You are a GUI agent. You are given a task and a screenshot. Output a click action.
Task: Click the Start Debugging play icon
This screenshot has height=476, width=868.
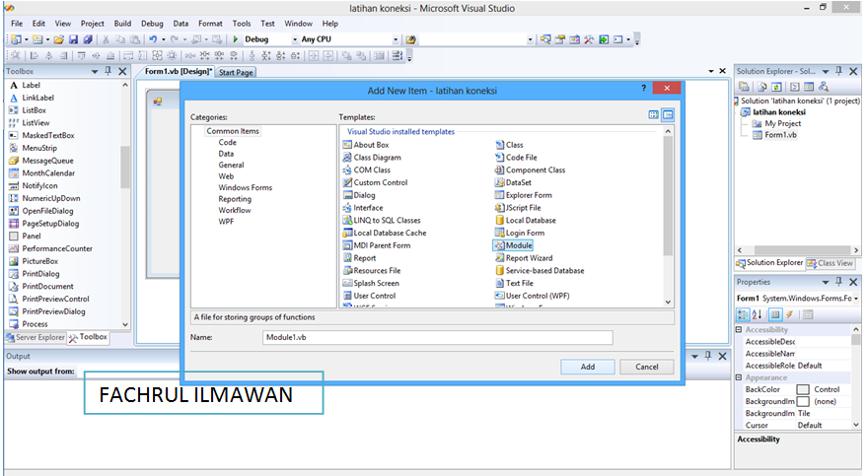[x=236, y=39]
